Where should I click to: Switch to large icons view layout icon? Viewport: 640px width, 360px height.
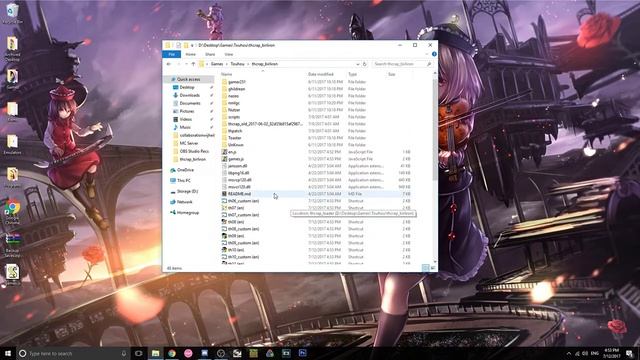[x=433, y=268]
